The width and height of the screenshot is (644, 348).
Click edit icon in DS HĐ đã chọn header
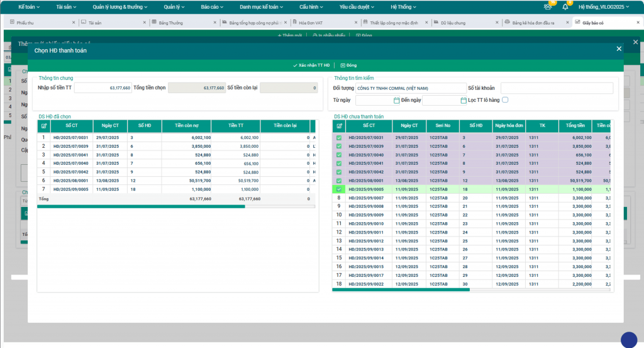coord(43,126)
